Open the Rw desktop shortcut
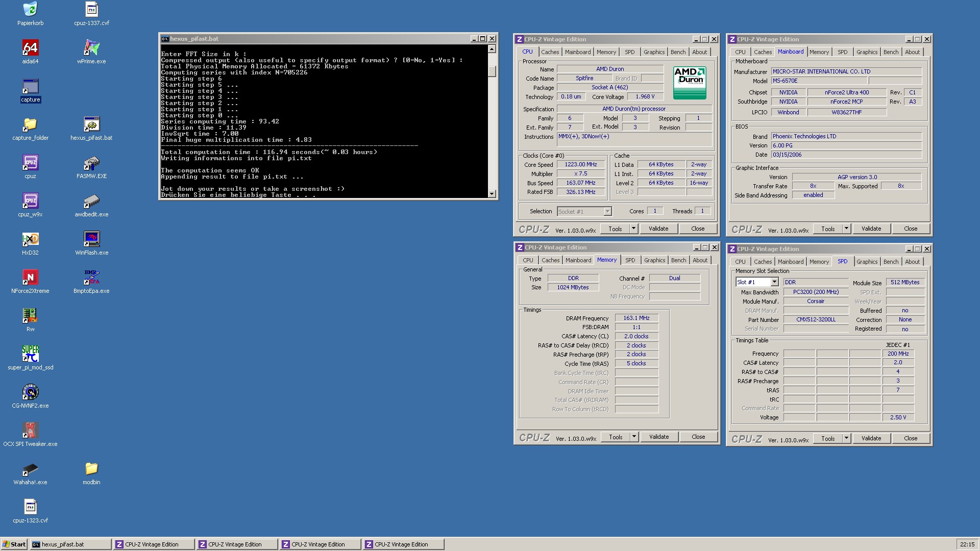 click(x=30, y=315)
